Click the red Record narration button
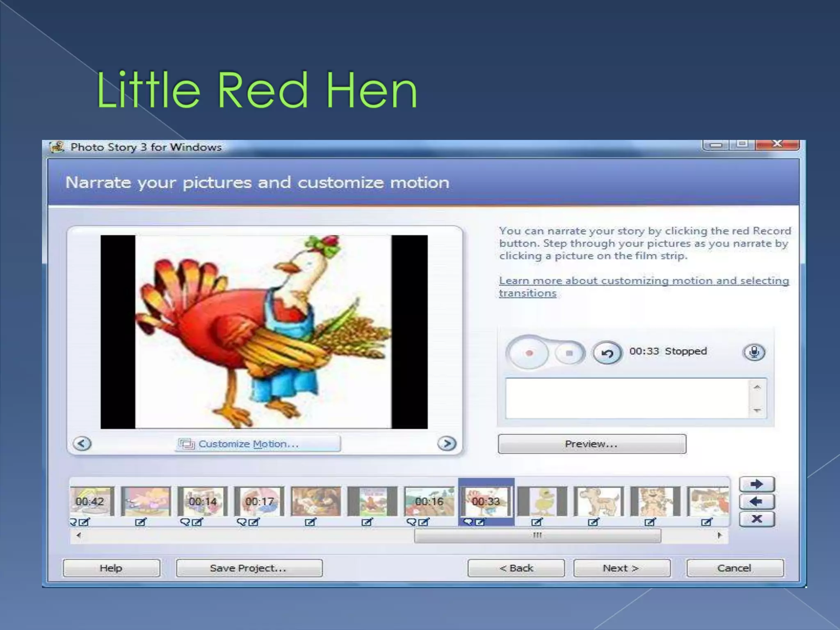The height and width of the screenshot is (630, 840). pos(529,353)
